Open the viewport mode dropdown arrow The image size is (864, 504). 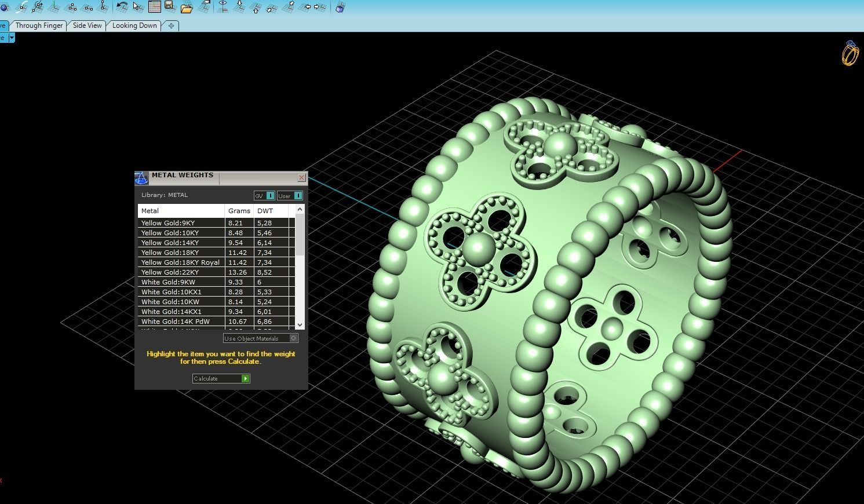click(x=11, y=38)
